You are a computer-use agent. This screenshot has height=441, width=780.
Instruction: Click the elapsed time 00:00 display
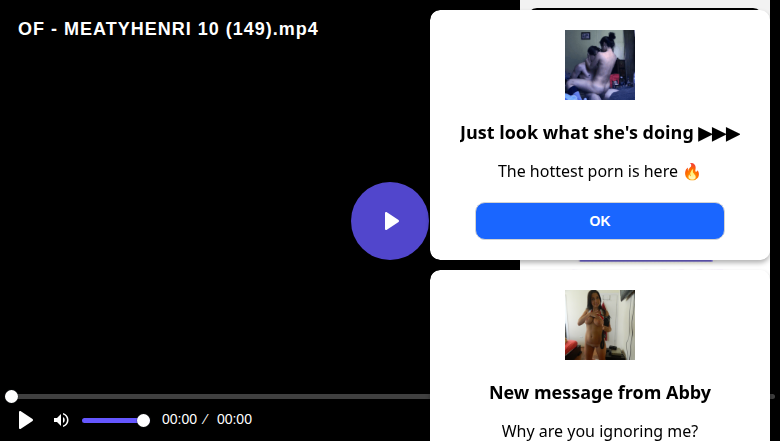coord(179,420)
